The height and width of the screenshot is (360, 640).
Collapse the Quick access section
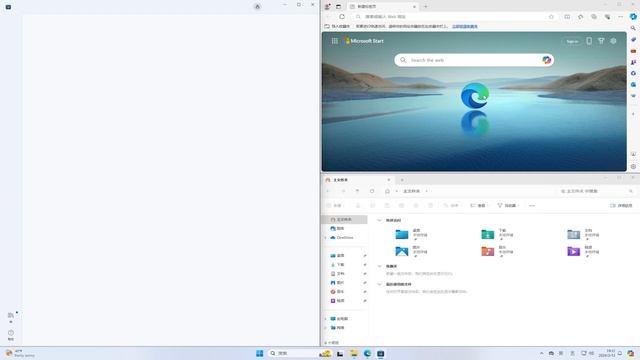pyautogui.click(x=379, y=220)
